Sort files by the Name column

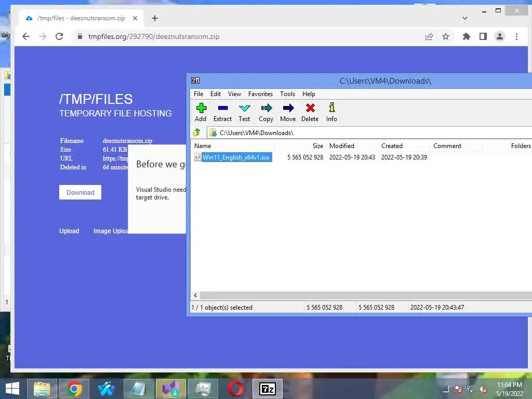(232, 146)
